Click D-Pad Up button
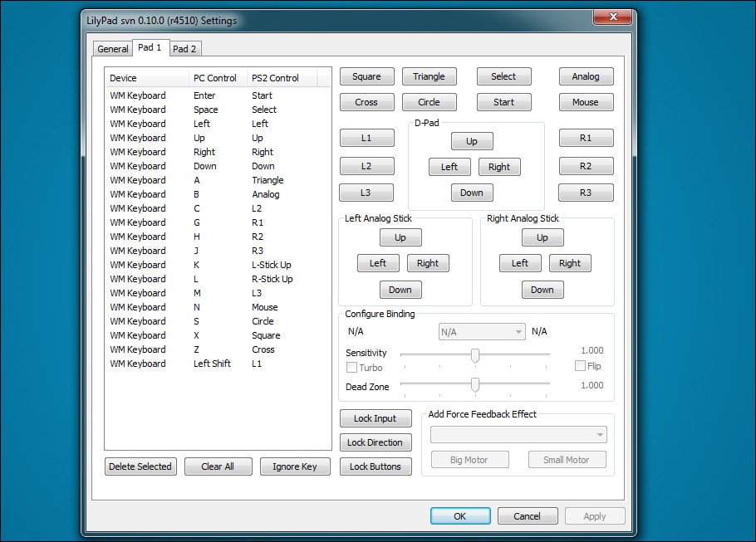This screenshot has width=756, height=542. (472, 141)
